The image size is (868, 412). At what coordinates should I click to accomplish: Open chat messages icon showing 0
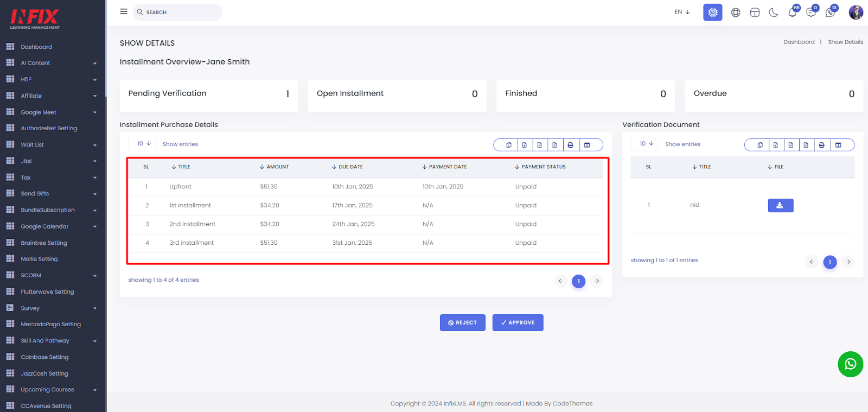[x=812, y=12]
